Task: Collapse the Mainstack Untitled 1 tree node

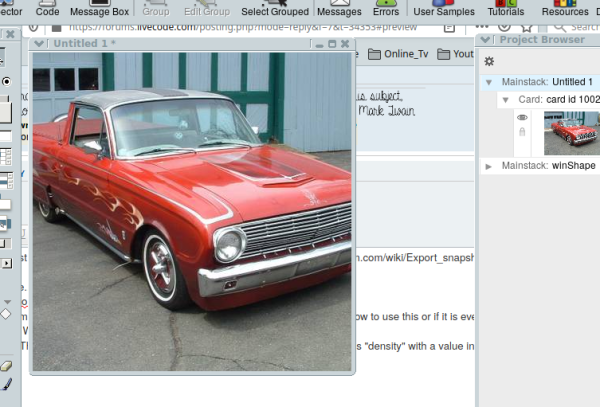Action: 489,82
